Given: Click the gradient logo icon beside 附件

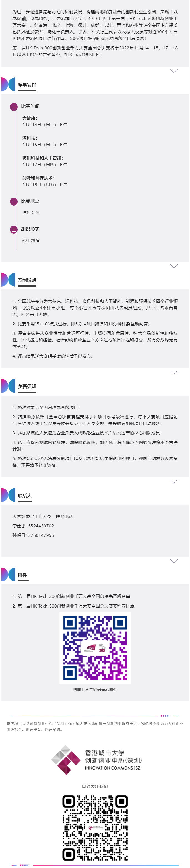Looking at the screenshot, I should point(8,575).
